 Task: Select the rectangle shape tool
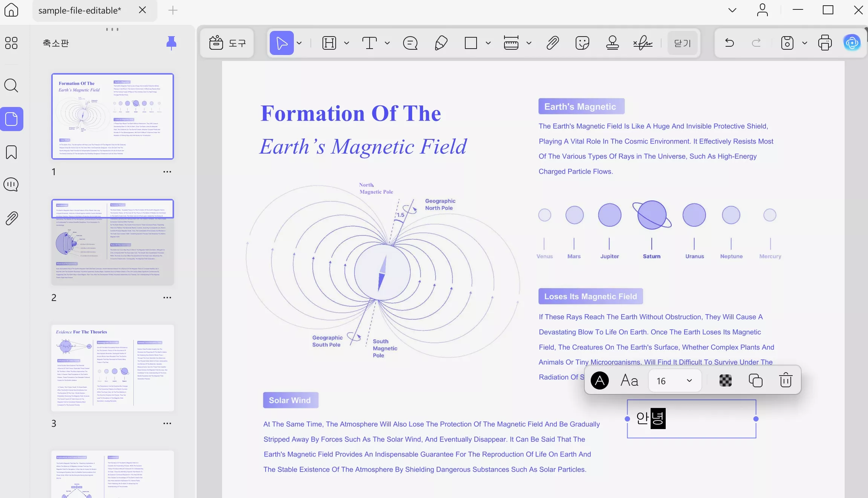(471, 43)
